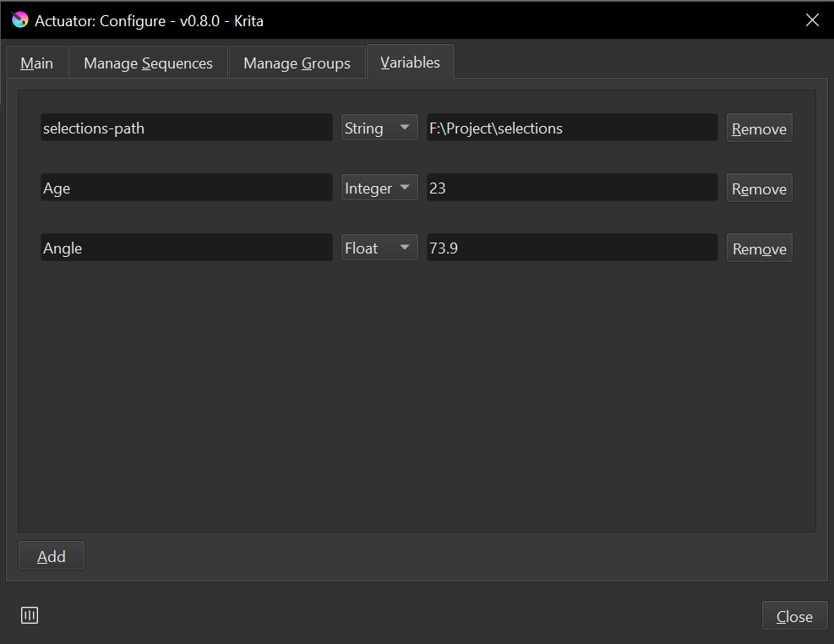Remove the Age variable
This screenshot has height=644, width=834.
tap(759, 188)
